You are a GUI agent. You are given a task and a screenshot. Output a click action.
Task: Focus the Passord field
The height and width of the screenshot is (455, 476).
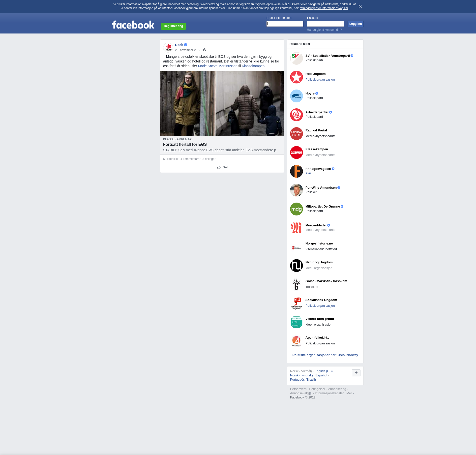click(x=326, y=24)
